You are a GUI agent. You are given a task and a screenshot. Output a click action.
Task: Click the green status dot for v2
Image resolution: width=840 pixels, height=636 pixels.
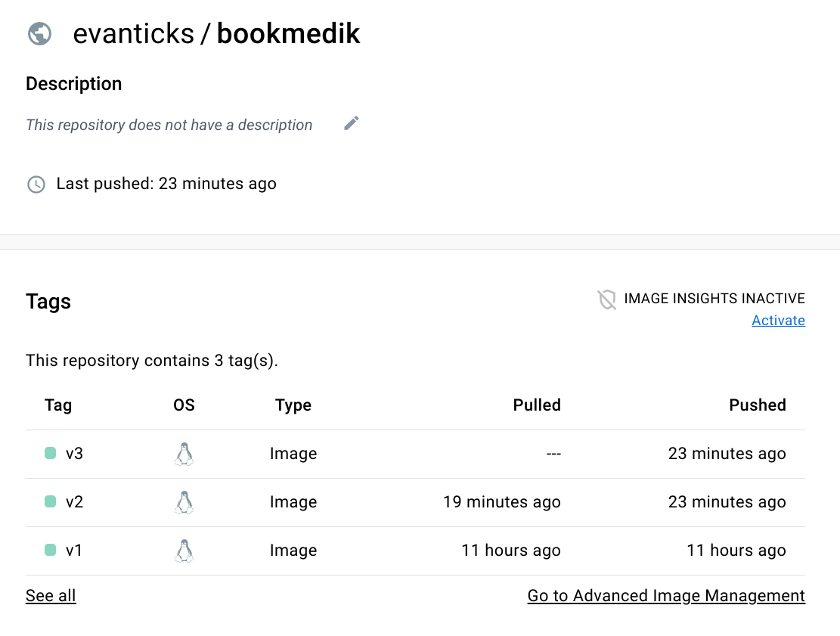[x=51, y=502]
